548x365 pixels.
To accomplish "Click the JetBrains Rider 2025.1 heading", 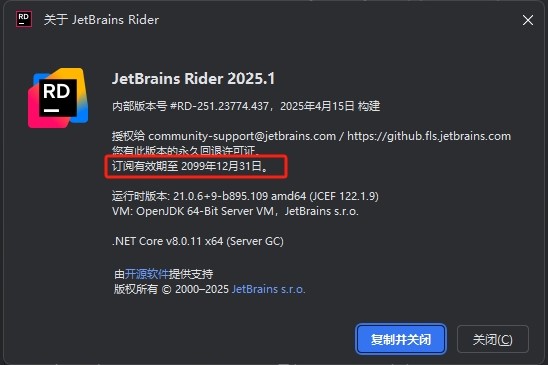I will point(193,78).
